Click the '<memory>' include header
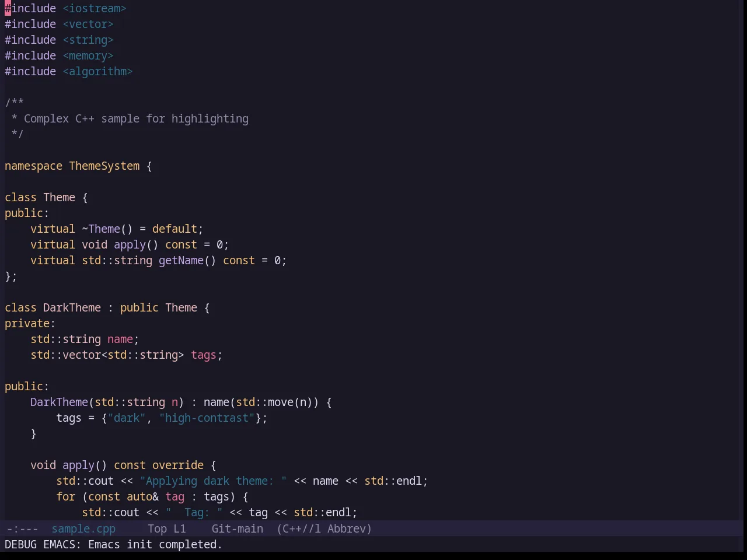The width and height of the screenshot is (747, 560). 88,55
